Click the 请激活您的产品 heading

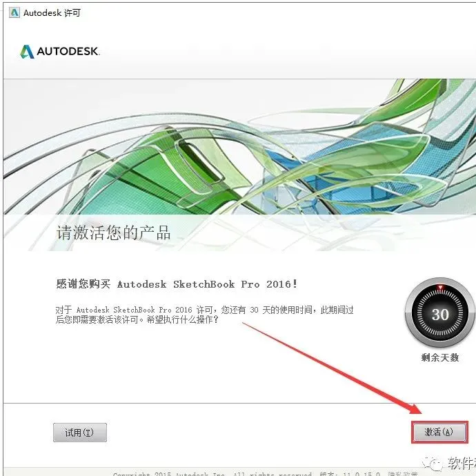pyautogui.click(x=113, y=233)
